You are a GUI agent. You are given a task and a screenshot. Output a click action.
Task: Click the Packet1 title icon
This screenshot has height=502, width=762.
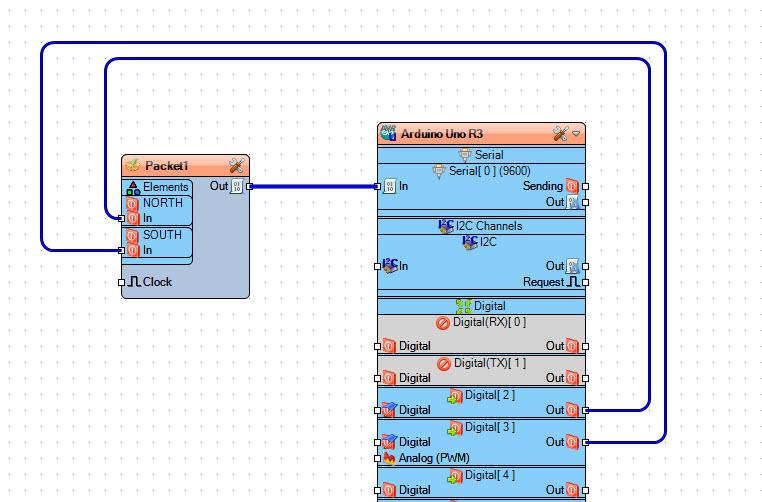[133, 166]
